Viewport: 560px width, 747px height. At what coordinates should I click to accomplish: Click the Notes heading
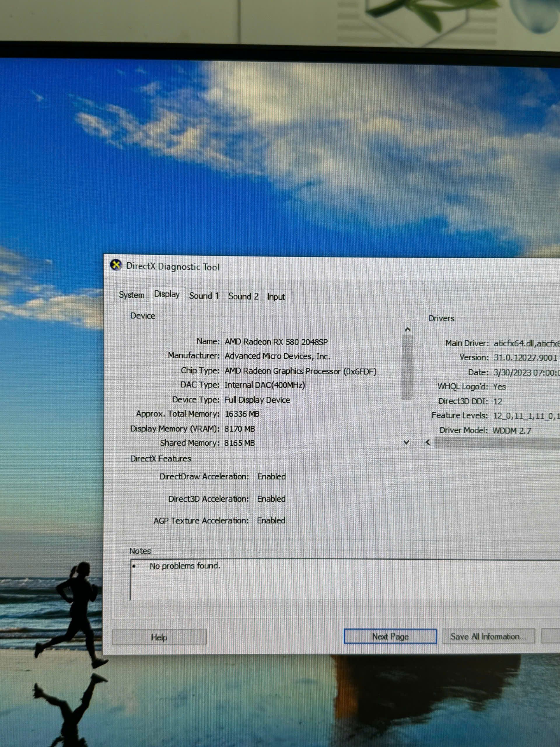coord(140,551)
